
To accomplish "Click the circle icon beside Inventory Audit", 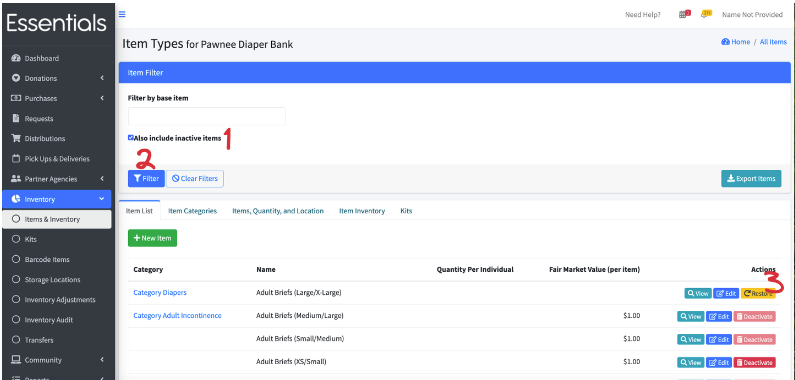I will pos(16,320).
